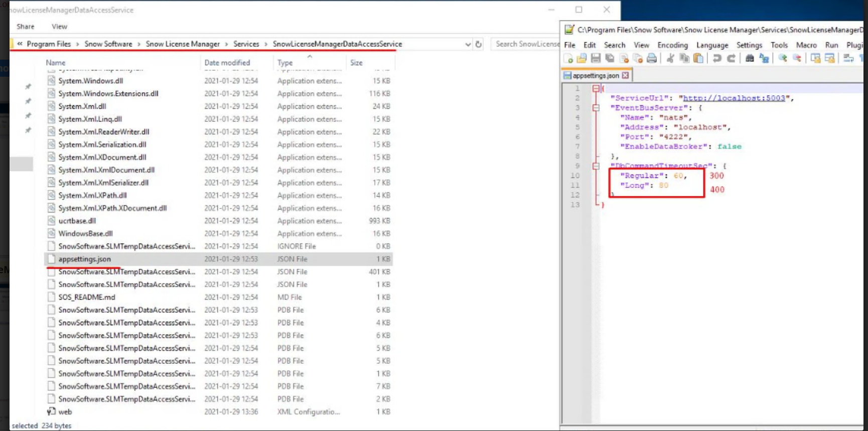Image resolution: width=868 pixels, height=431 pixels.
Task: Close the appsettings.json tab
Action: coord(625,75)
